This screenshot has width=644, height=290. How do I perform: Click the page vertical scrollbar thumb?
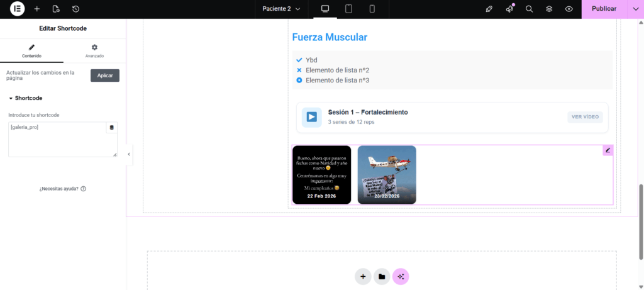641,222
